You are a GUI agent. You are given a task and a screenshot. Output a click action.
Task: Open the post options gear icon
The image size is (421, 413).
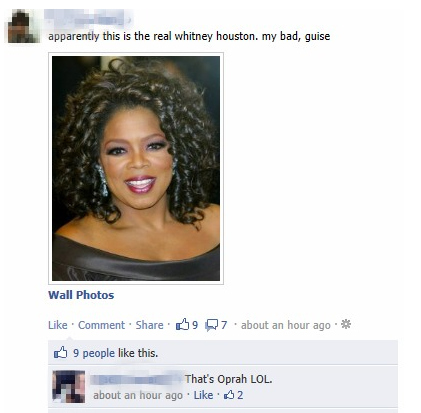346,324
